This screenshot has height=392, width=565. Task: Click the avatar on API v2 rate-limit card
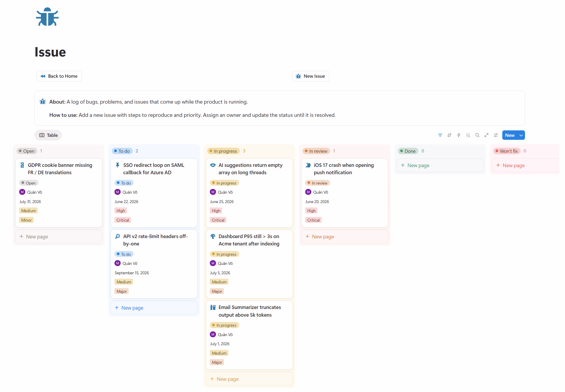[117, 263]
